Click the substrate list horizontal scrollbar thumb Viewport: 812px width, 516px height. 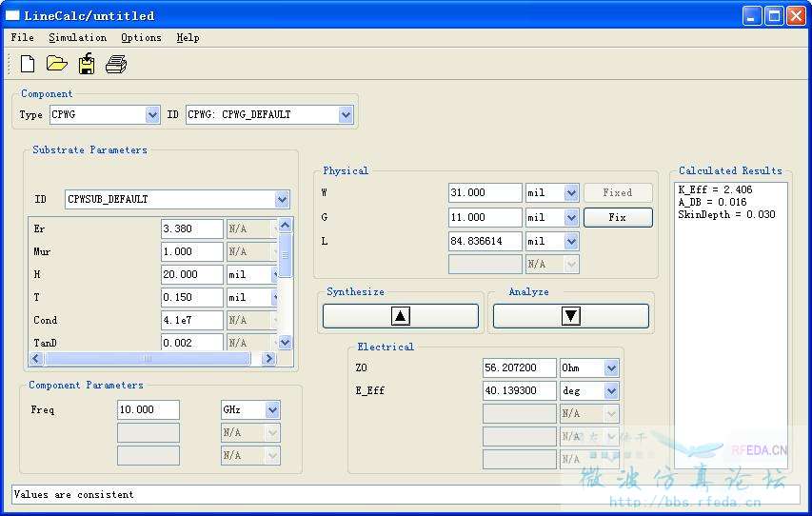(x=148, y=359)
